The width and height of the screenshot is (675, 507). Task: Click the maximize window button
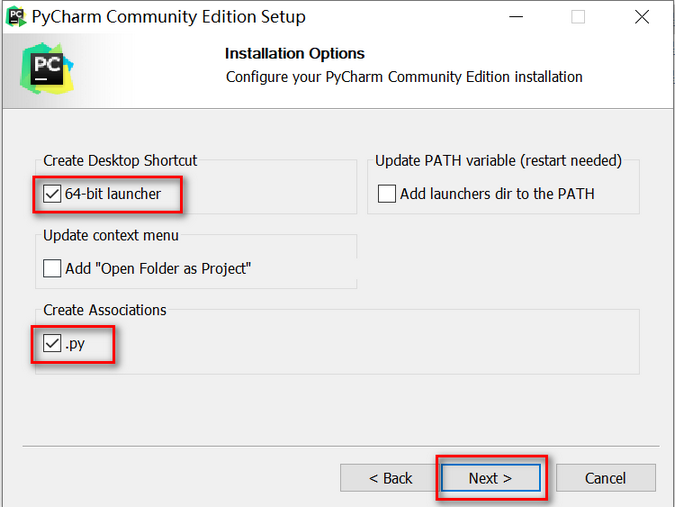tap(578, 17)
